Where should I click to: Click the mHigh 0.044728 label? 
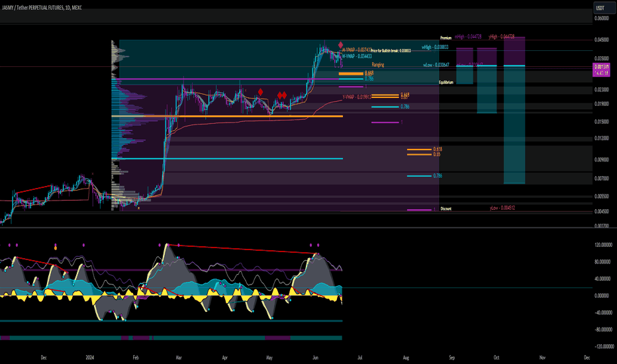pyautogui.click(x=468, y=36)
